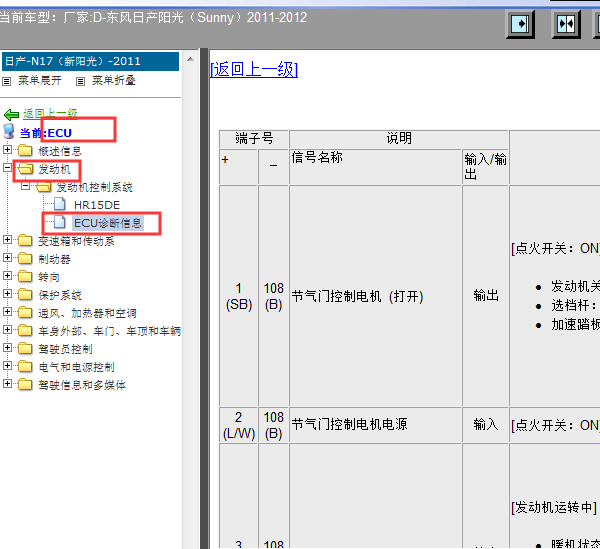Open the 返回上一级 link in content pane
600x549 pixels.
click(254, 70)
